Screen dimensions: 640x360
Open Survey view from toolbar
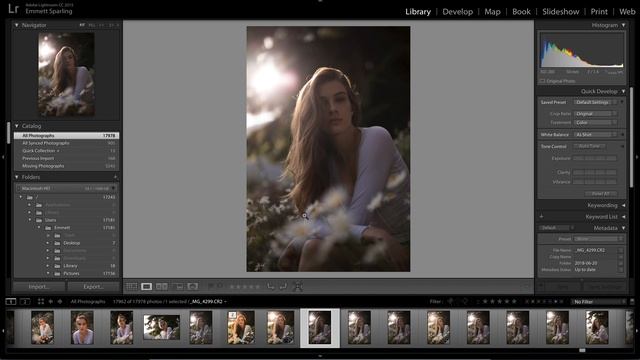click(x=178, y=287)
